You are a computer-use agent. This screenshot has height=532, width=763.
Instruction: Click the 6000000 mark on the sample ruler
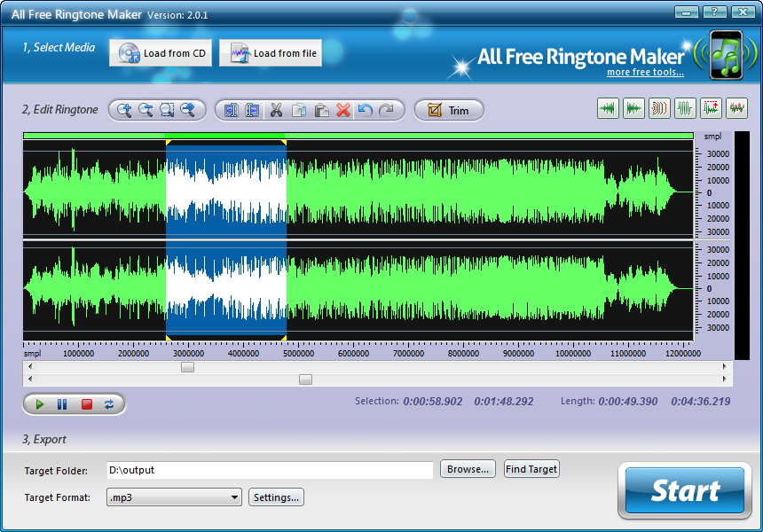[353, 354]
